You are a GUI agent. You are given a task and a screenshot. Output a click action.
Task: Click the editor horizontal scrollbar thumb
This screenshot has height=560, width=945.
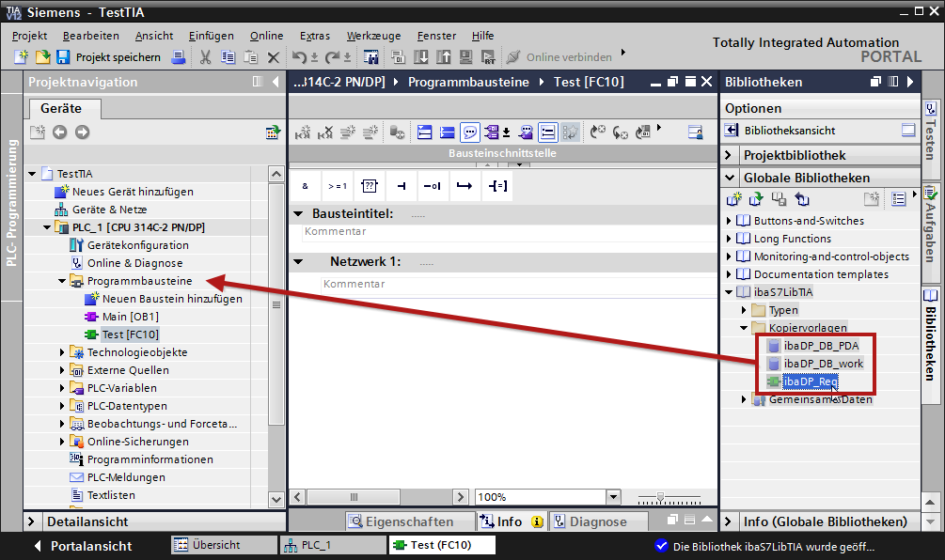click(354, 497)
